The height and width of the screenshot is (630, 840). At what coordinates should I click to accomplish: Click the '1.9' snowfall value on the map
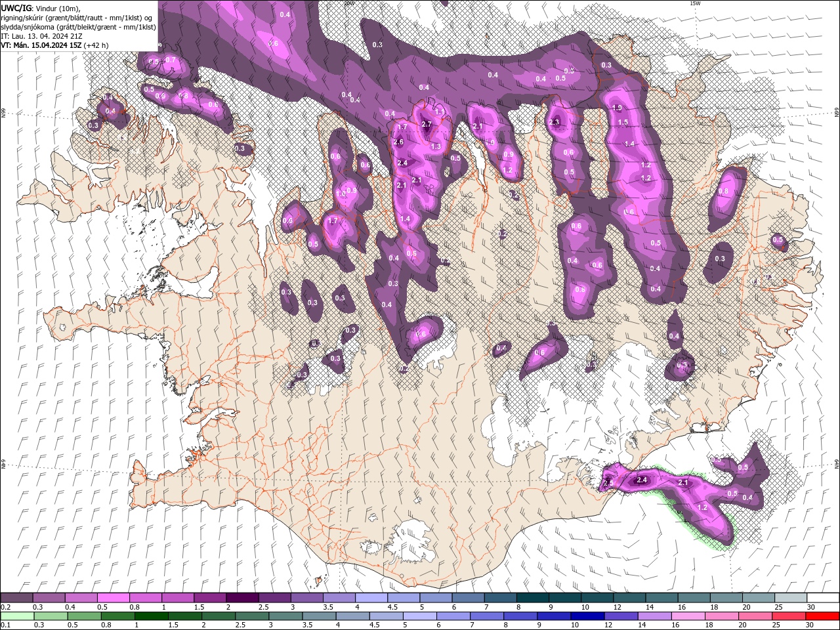click(617, 108)
